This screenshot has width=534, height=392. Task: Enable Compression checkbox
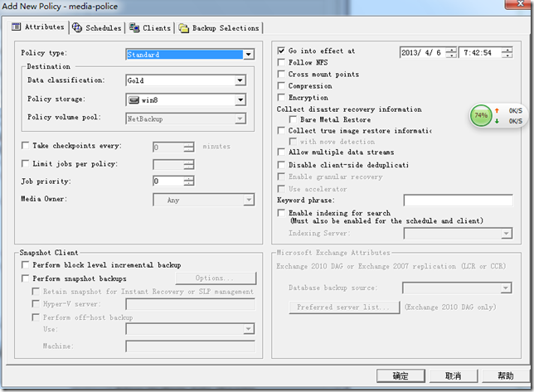pyautogui.click(x=281, y=85)
